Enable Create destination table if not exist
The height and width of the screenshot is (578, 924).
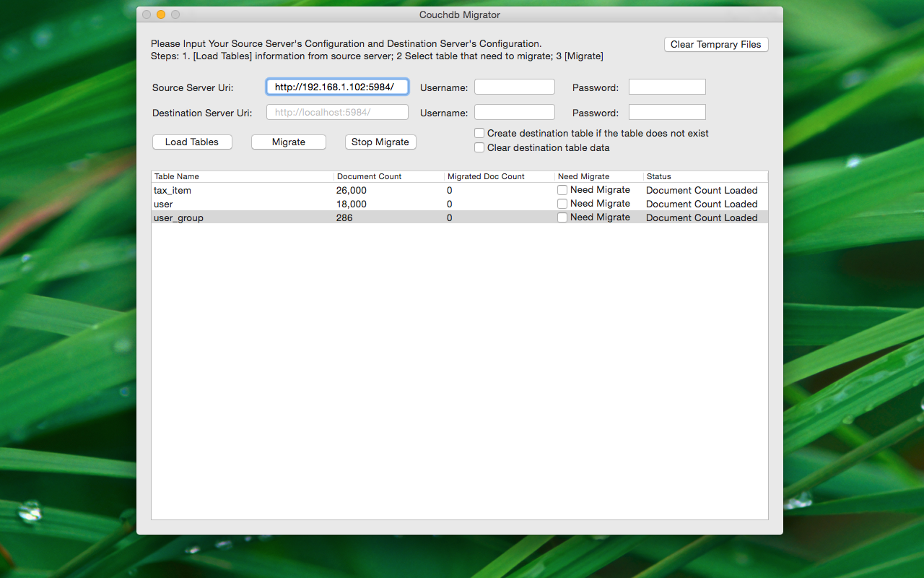click(479, 133)
